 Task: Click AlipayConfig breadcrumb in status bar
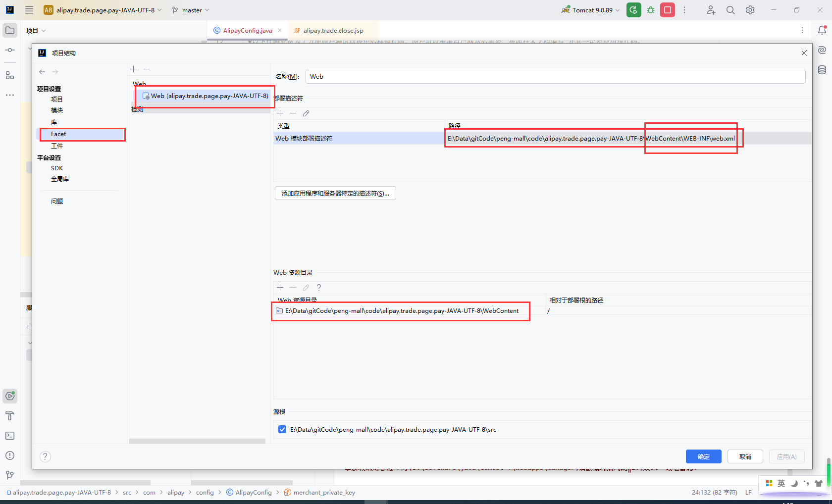(249, 492)
